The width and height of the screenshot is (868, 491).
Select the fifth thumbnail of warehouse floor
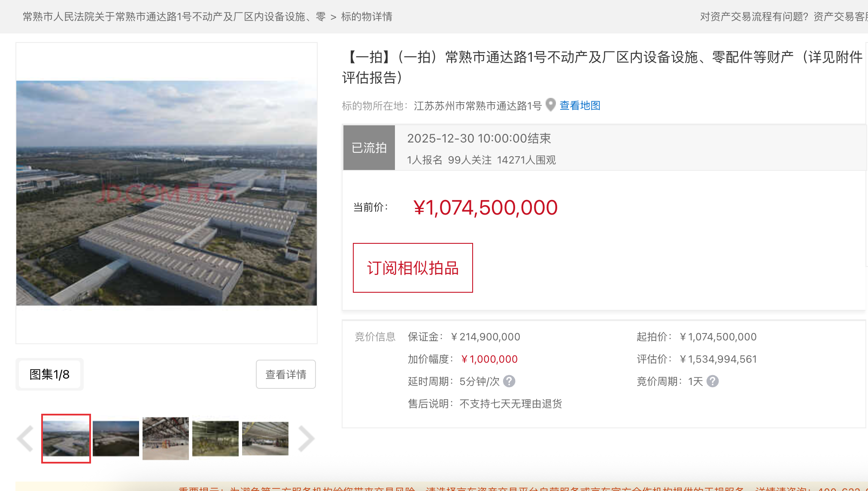click(265, 439)
